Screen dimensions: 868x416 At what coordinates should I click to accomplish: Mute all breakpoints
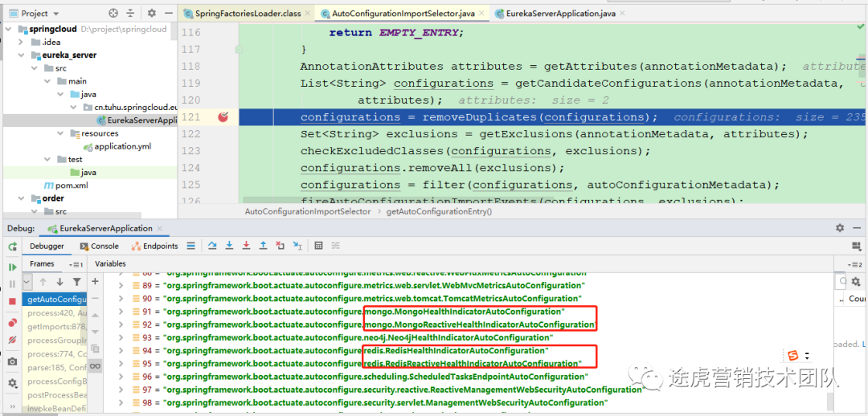coord(12,340)
